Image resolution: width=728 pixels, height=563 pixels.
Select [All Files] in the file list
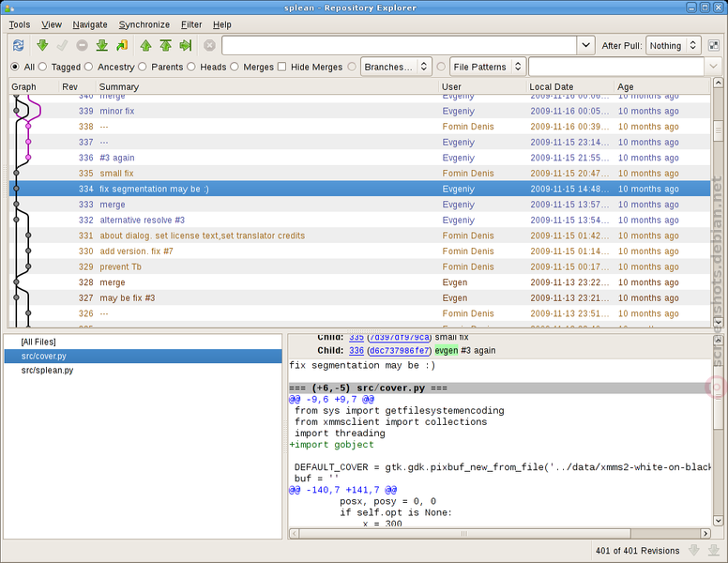[143, 342]
